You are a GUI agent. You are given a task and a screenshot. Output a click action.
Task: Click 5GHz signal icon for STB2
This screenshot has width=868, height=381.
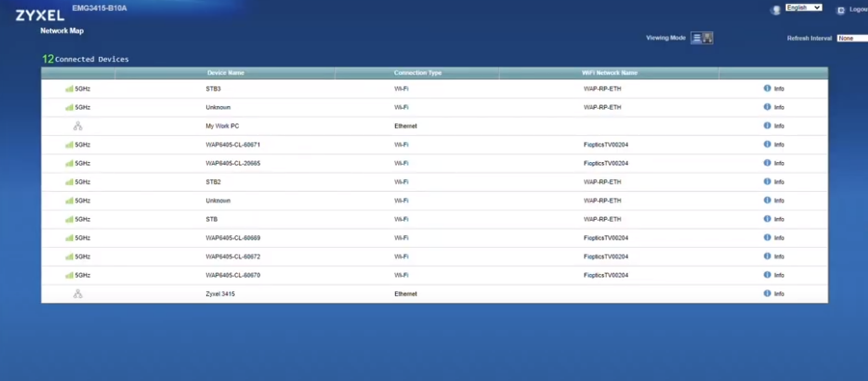pos(70,182)
